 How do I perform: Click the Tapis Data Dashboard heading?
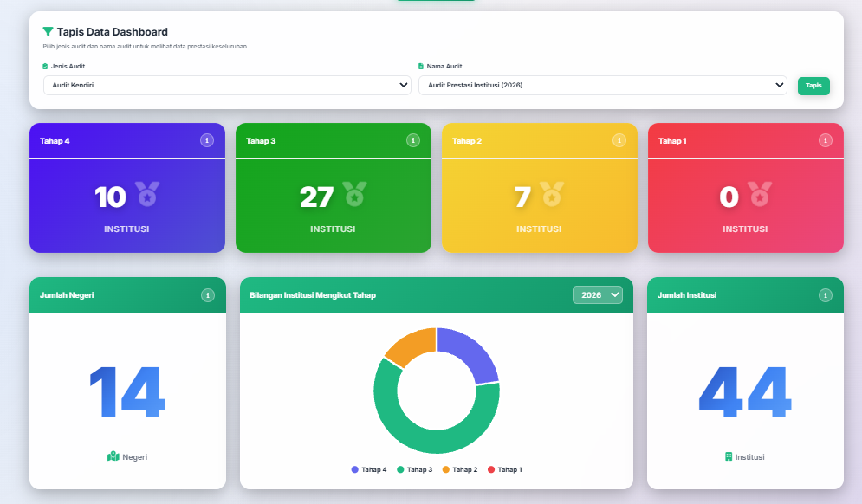112,32
